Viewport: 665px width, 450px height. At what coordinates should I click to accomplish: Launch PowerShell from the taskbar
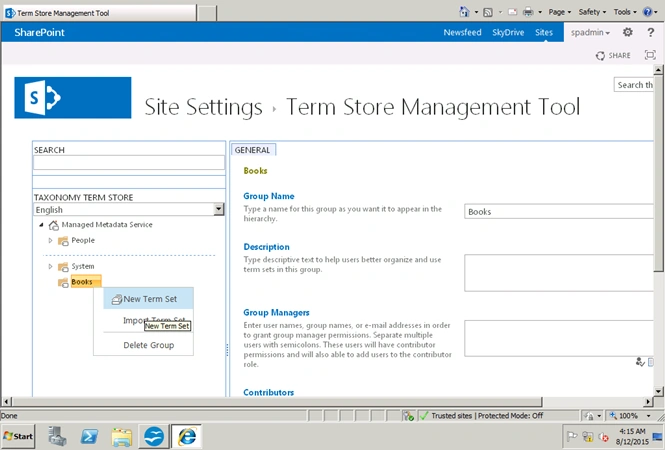[89, 436]
